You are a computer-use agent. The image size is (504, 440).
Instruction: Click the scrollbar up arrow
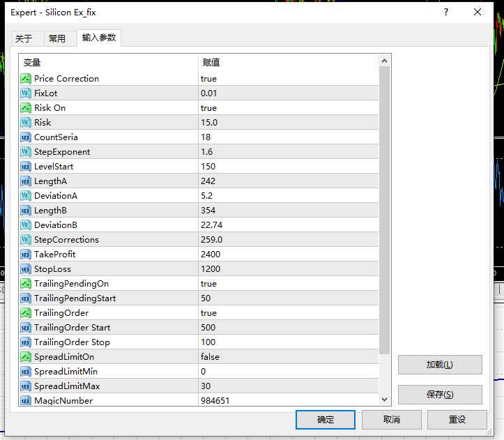384,61
